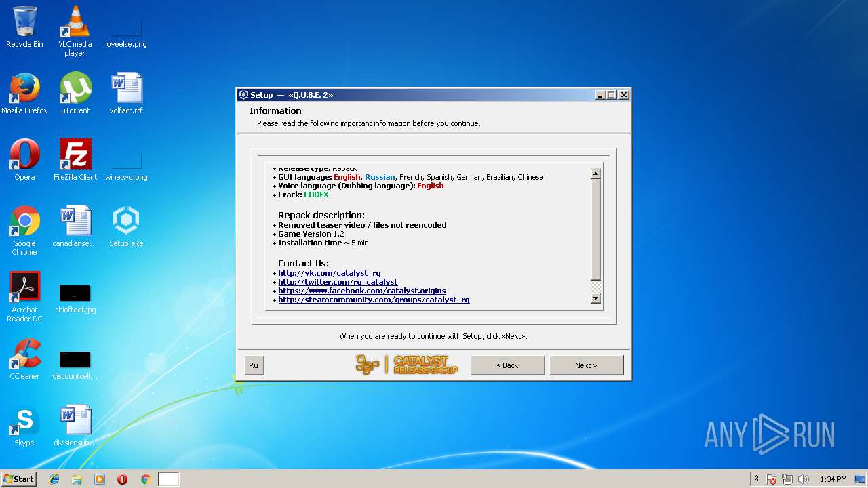Click the 'Contact Us:' heading
Screen dimensions: 868x488
[x=303, y=263]
